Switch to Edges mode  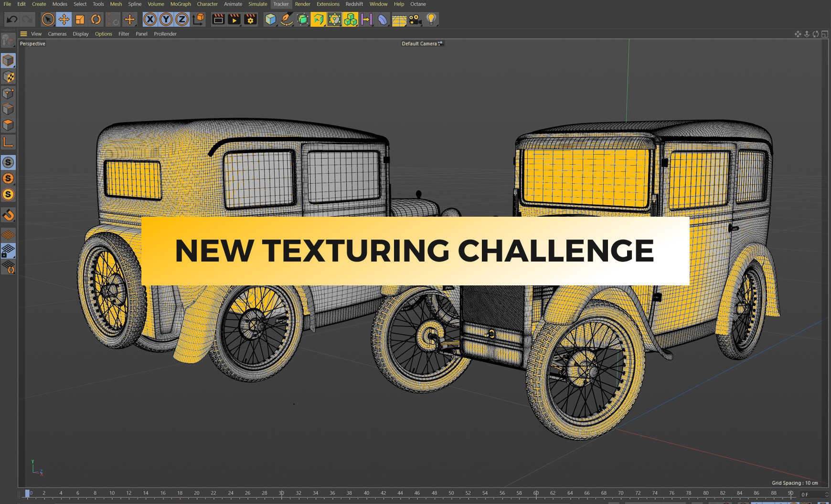point(8,109)
